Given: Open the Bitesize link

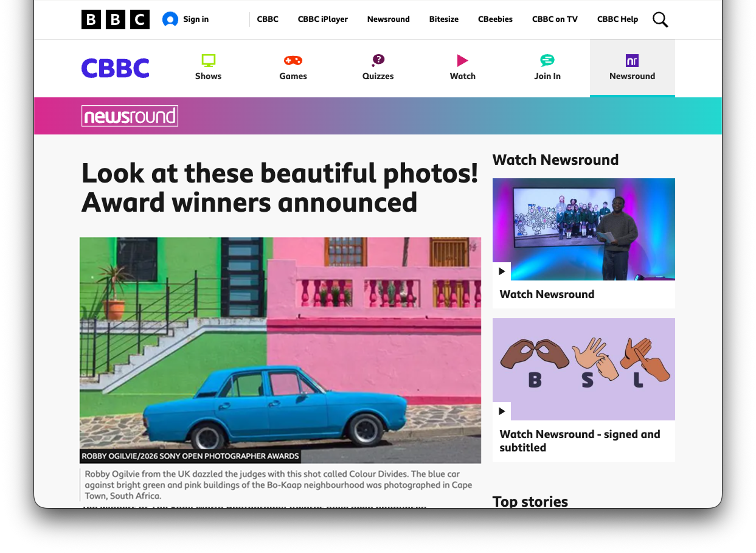Looking at the screenshot, I should (444, 19).
